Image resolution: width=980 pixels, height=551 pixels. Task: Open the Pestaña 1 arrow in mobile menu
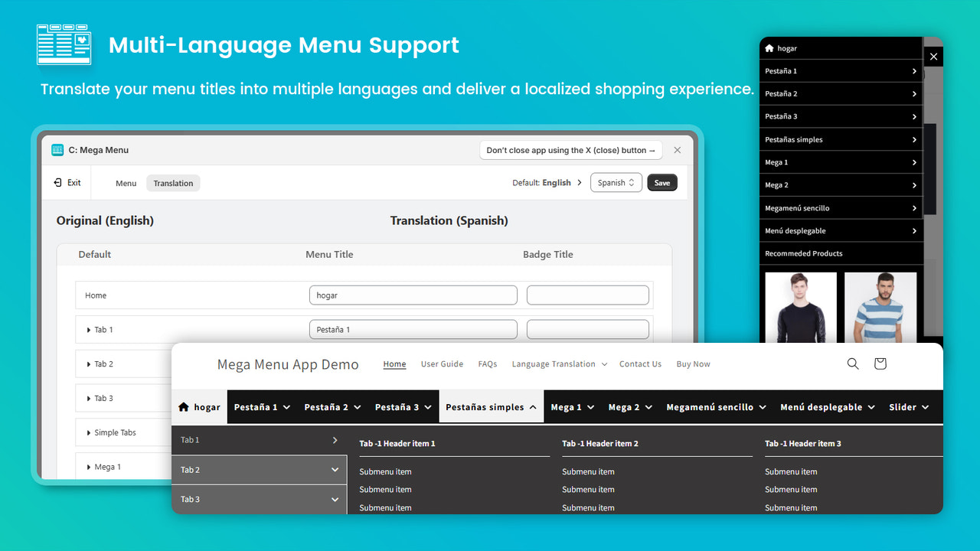pos(914,71)
